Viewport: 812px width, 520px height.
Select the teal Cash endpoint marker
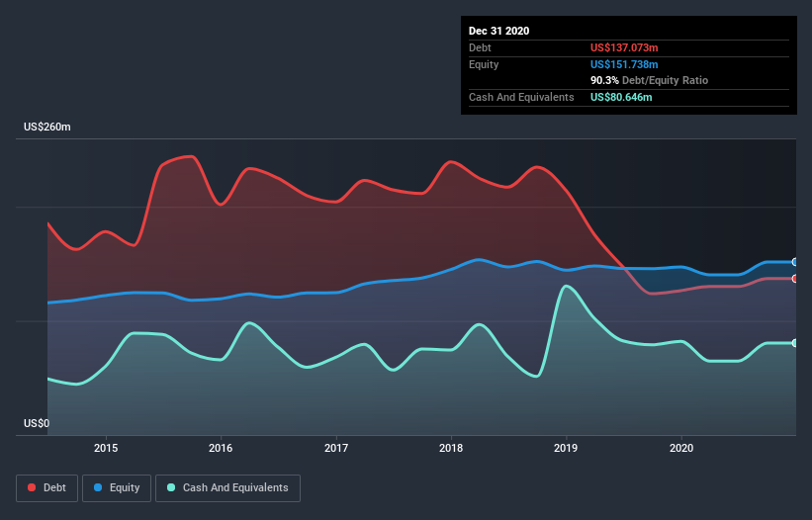coord(795,343)
